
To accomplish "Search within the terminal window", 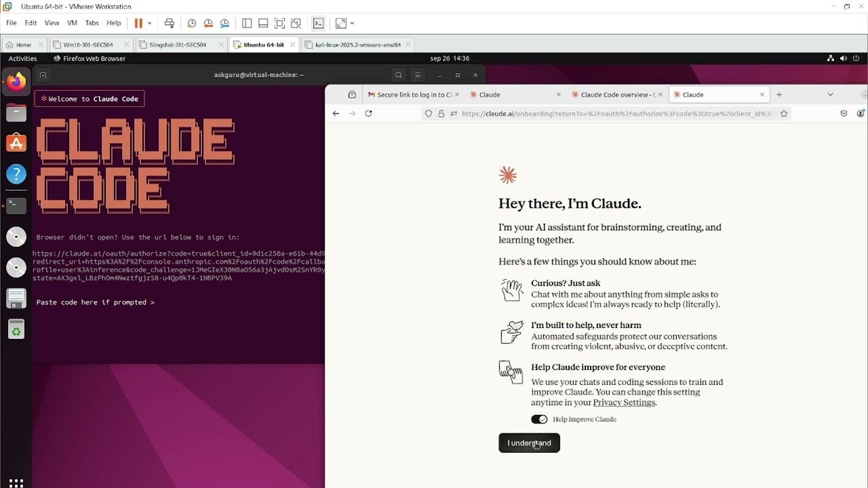I will pos(399,75).
